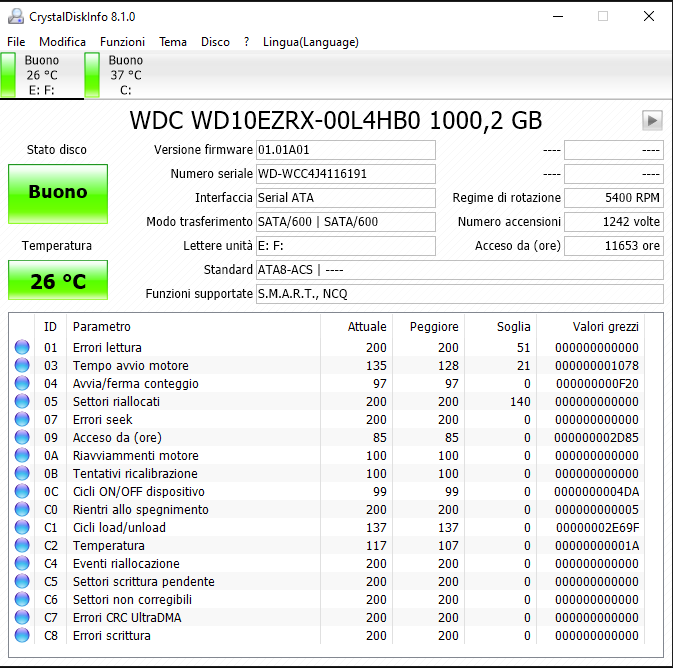Click the Acceso da (ore) value 11653 ore
This screenshot has height=668, width=673.
pos(614,246)
